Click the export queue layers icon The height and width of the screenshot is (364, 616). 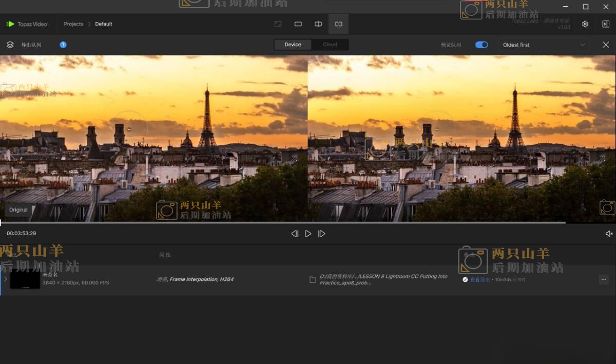point(10,45)
